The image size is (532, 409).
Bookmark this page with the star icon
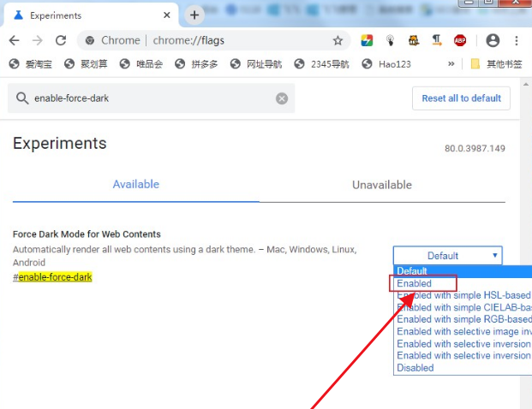click(x=338, y=41)
